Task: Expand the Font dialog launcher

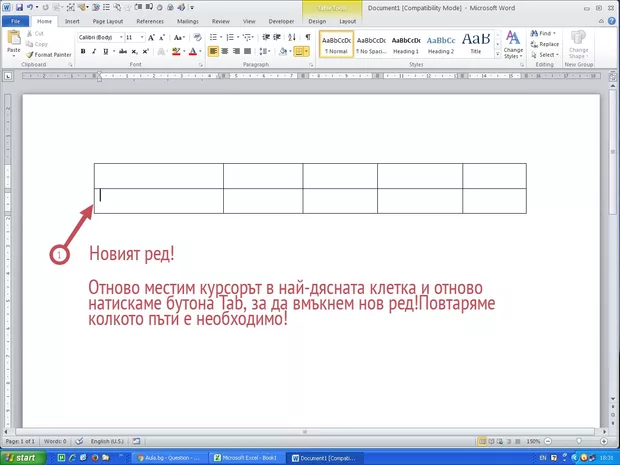Action: point(201,64)
